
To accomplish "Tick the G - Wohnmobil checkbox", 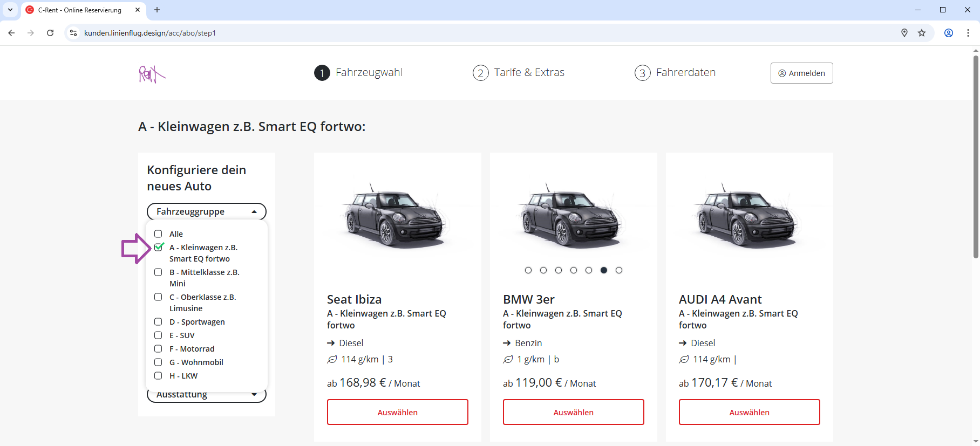I will point(158,362).
